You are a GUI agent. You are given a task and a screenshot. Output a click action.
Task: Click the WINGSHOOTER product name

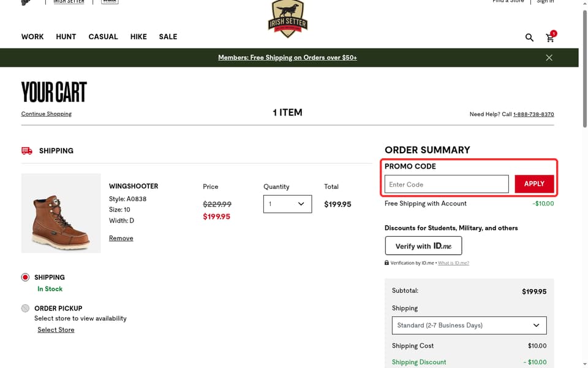pos(134,186)
